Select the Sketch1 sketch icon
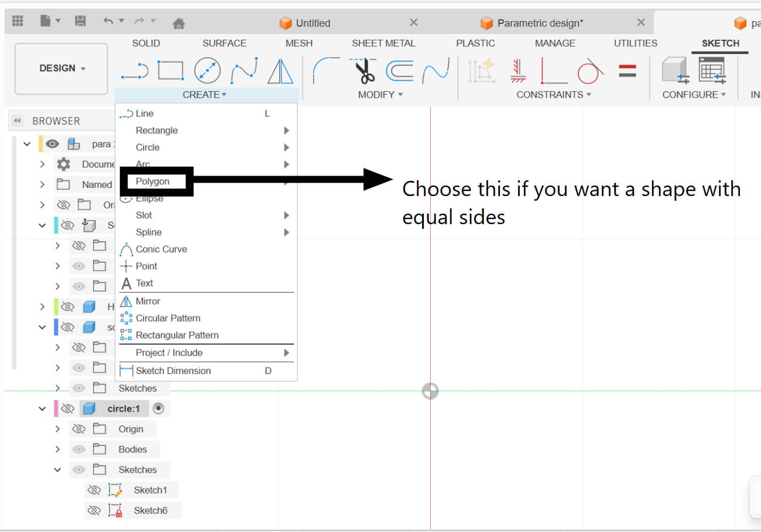Viewport: 761px width, 532px height. click(115, 490)
